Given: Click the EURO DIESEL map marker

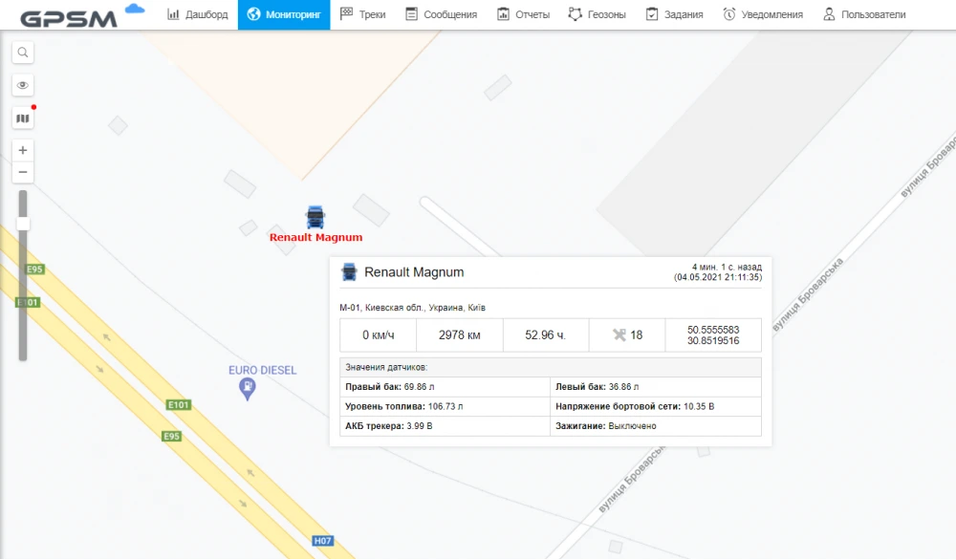Looking at the screenshot, I should [x=246, y=385].
